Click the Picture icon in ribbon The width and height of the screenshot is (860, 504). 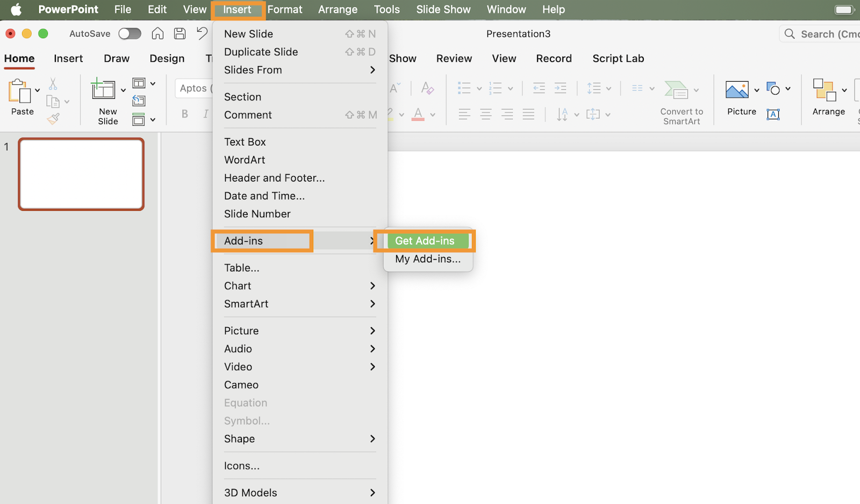737,90
